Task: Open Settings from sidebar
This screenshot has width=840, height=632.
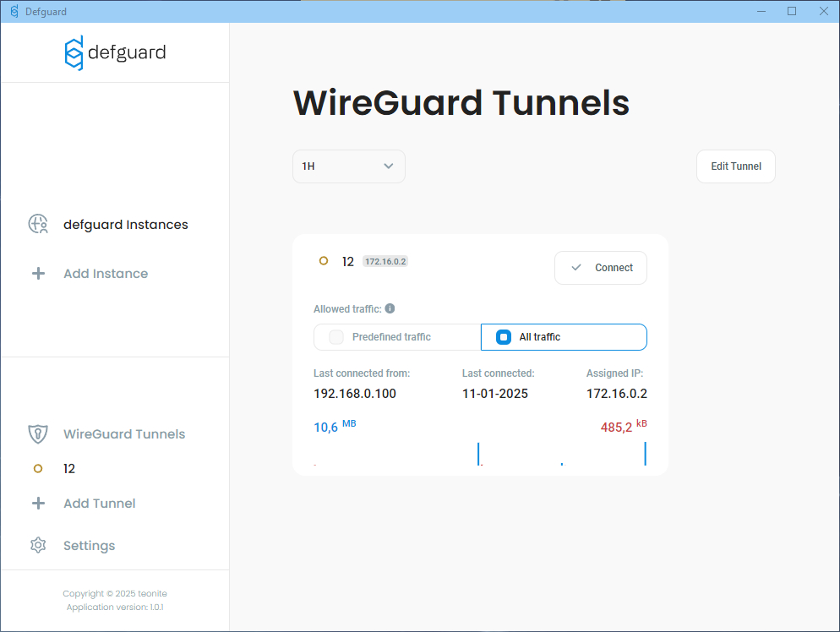Action: point(89,545)
